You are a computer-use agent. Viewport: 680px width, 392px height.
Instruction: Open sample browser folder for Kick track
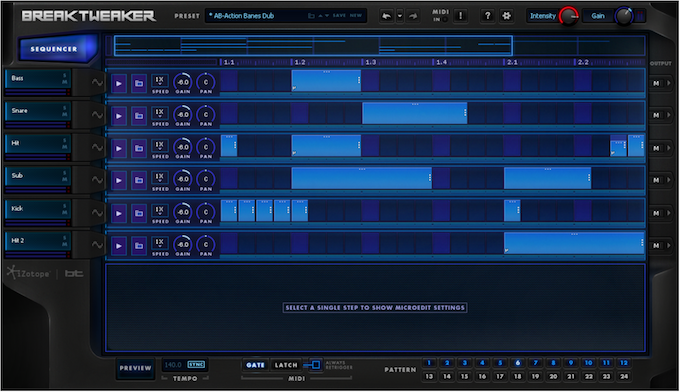pos(139,213)
